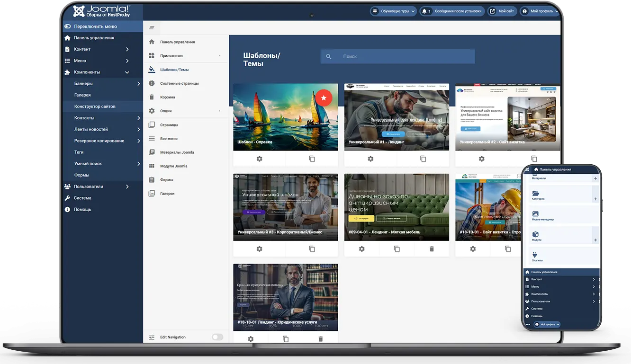Tap the plus next to Категории on phone
This screenshot has width=631, height=364.
tap(595, 199)
